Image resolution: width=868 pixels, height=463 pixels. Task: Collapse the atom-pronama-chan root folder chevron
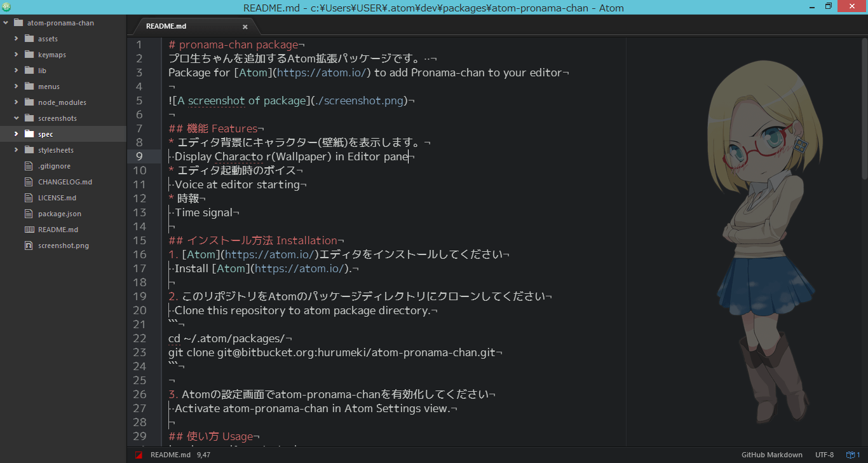pyautogui.click(x=6, y=23)
